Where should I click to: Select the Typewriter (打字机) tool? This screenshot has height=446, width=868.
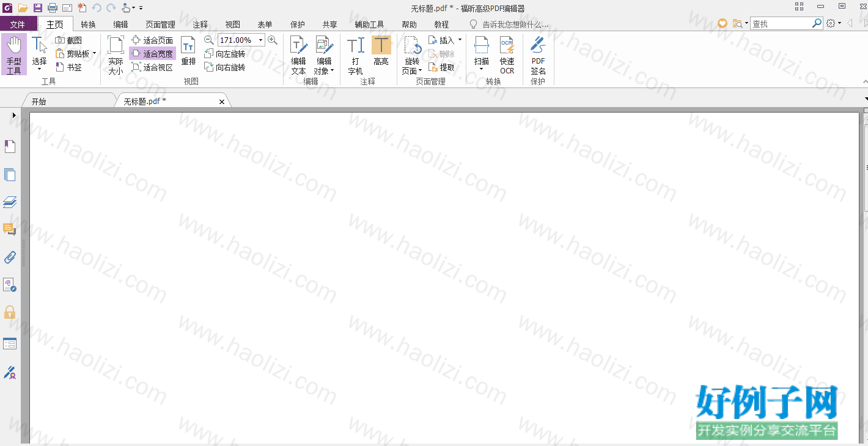[x=356, y=55]
